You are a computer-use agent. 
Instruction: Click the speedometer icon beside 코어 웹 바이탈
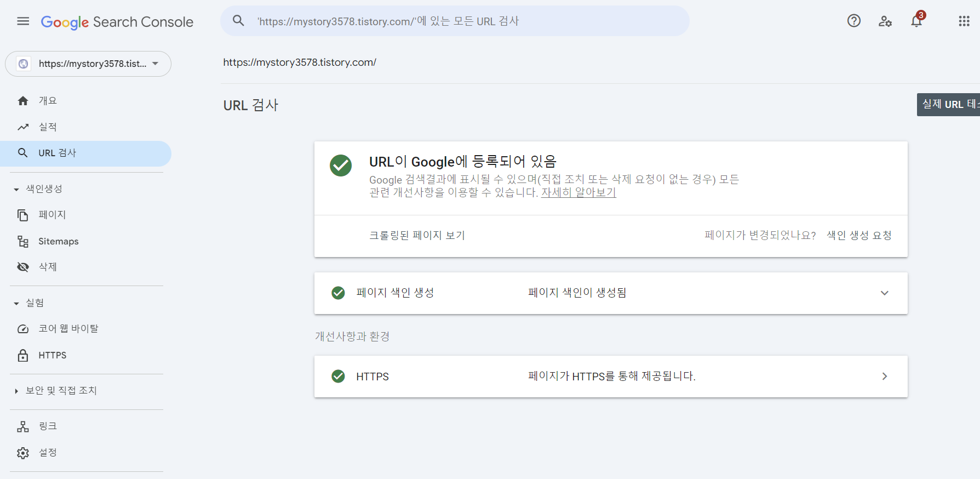click(23, 329)
